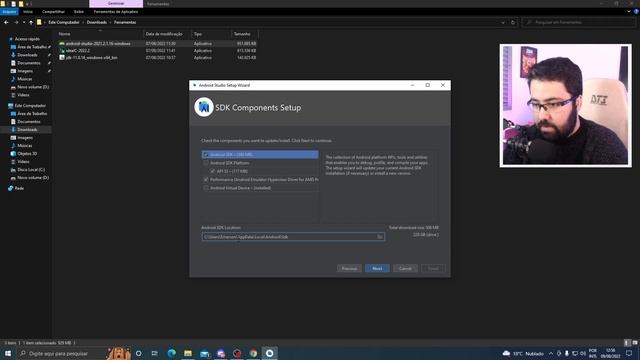This screenshot has width=640, height=360.
Task: Toggle Android Virtual Device checkbox
Action: pos(206,188)
